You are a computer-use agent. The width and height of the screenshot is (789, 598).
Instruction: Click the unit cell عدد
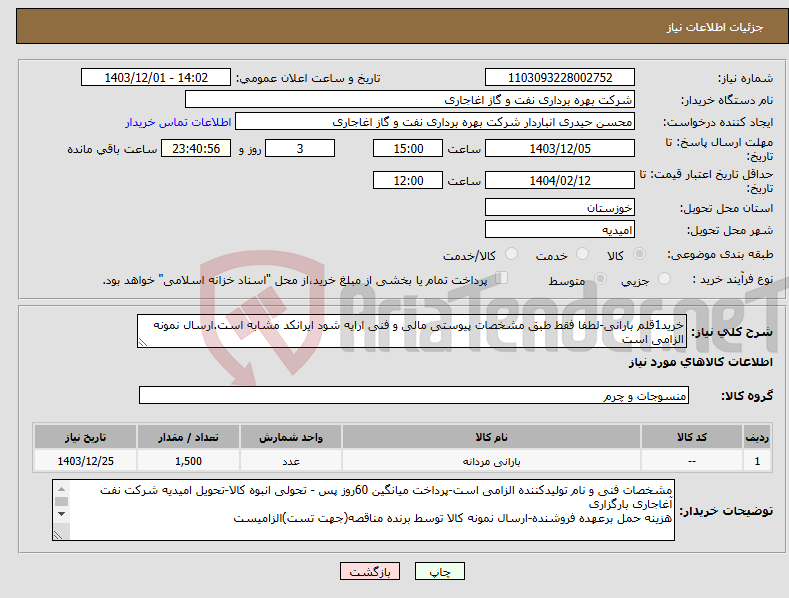(291, 461)
